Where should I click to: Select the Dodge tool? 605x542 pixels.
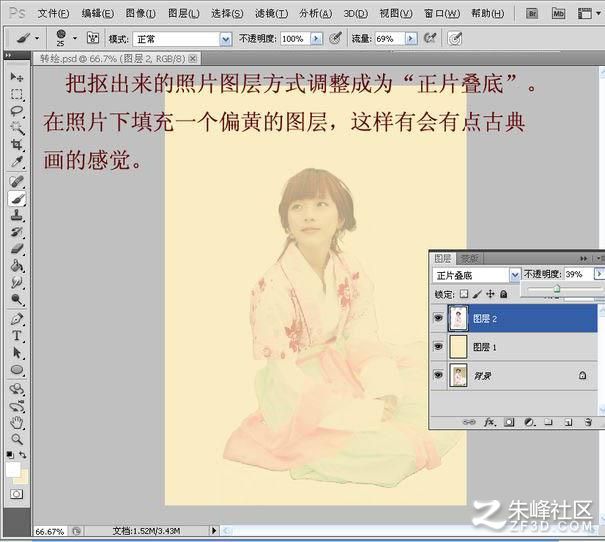[x=17, y=299]
